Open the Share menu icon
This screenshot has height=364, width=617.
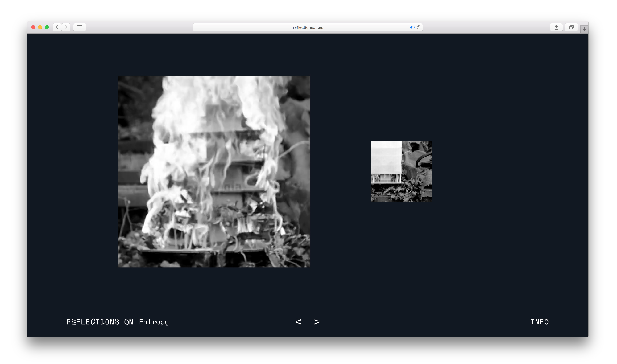click(557, 27)
